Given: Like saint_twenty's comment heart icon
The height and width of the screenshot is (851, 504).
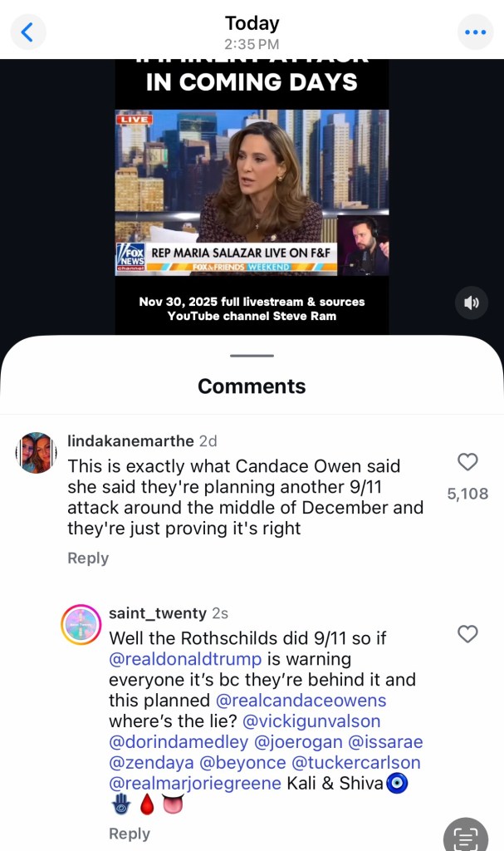Looking at the screenshot, I should (467, 634).
